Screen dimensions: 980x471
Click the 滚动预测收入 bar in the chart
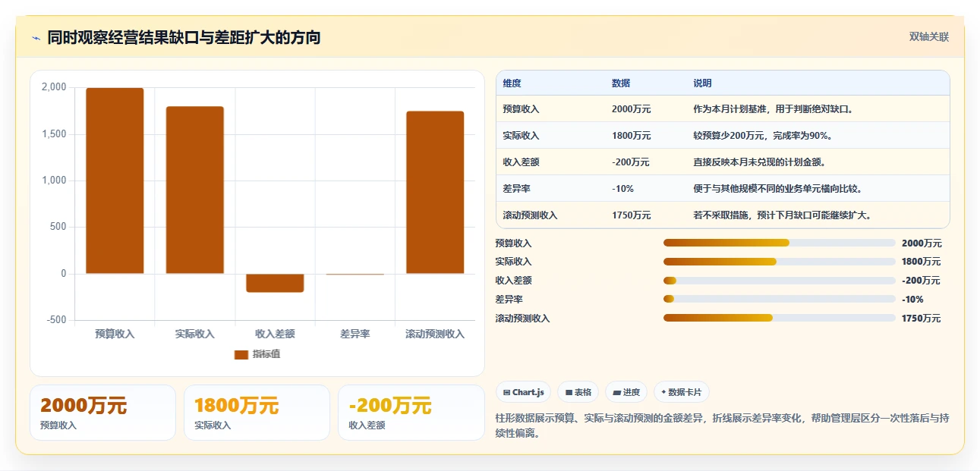coord(435,193)
